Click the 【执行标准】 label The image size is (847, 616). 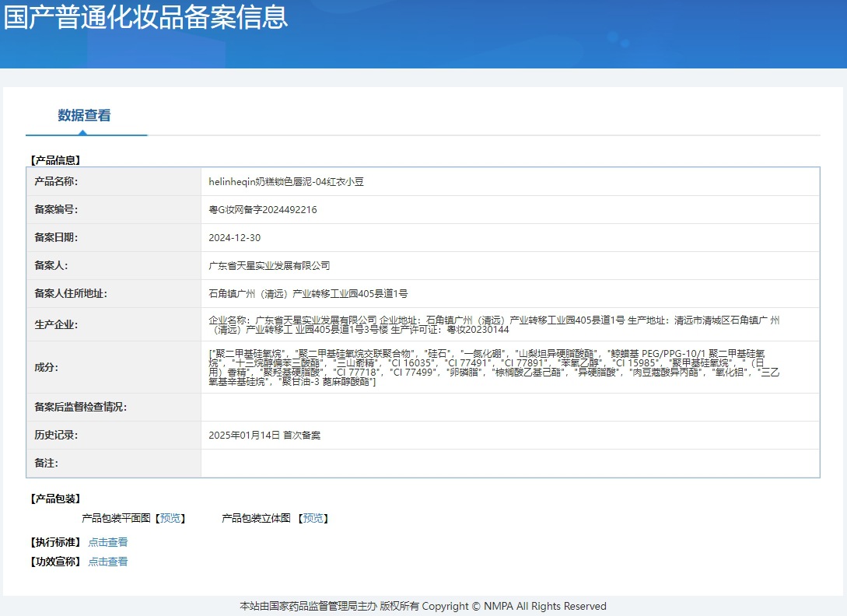tap(55, 542)
